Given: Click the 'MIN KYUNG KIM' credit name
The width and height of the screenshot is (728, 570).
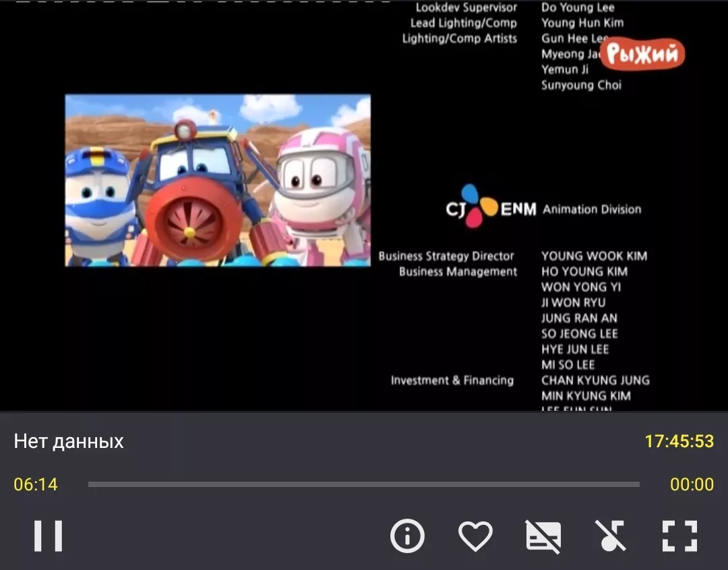Looking at the screenshot, I should 586,396.
